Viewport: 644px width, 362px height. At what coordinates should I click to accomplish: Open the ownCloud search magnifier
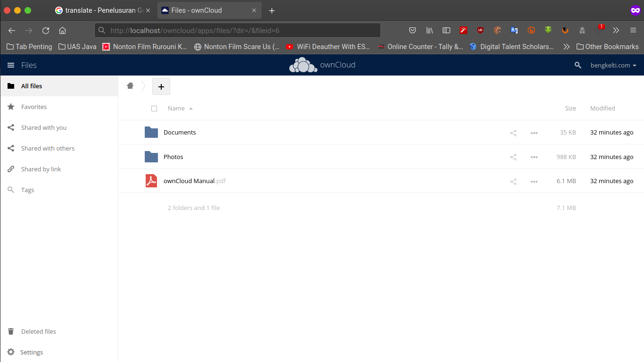(x=578, y=65)
